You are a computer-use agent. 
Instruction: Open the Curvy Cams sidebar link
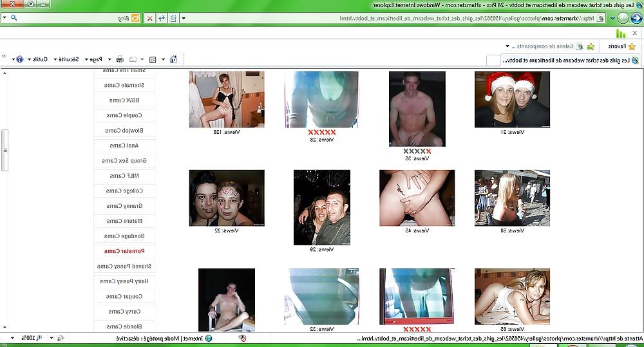pos(124,312)
